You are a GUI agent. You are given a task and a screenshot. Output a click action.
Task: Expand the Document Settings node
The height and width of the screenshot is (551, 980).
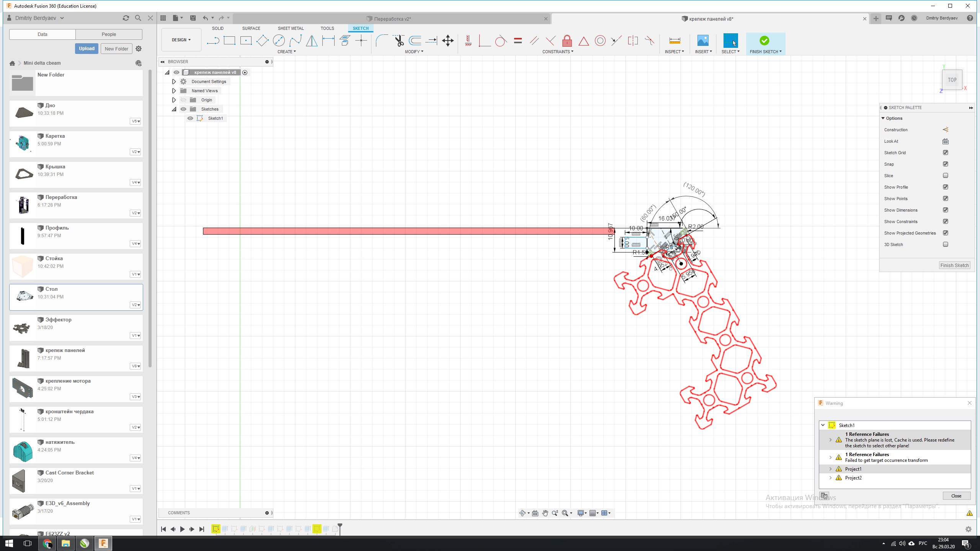click(174, 82)
